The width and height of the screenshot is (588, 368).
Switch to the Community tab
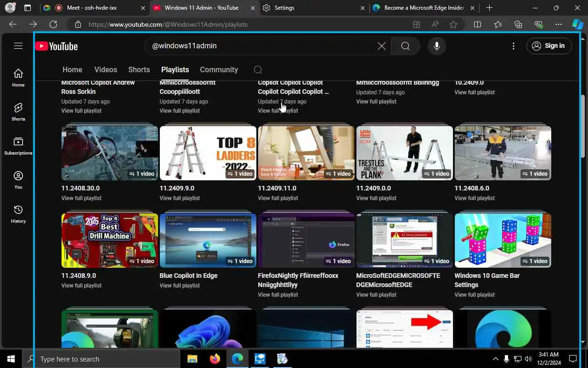coord(219,69)
